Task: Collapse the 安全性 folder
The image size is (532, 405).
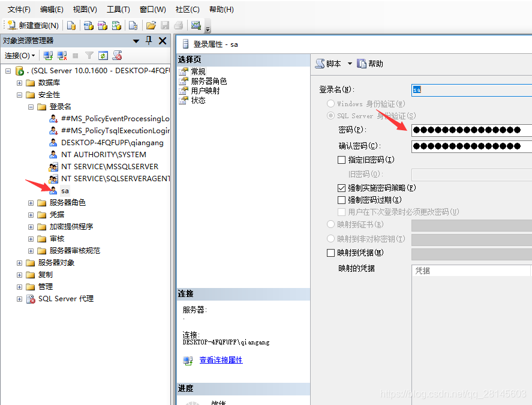Action: point(19,95)
